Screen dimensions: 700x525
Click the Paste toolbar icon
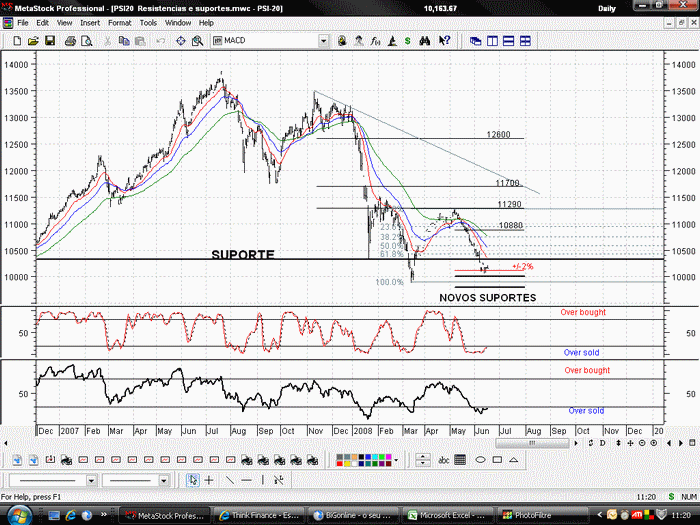(140, 41)
